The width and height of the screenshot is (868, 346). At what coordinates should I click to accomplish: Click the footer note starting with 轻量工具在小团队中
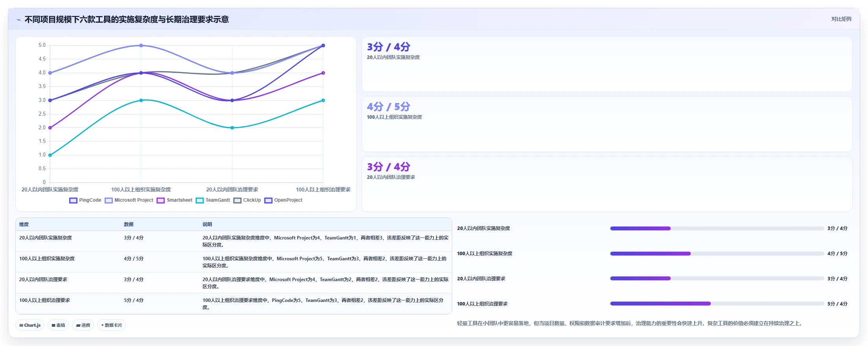click(630, 323)
